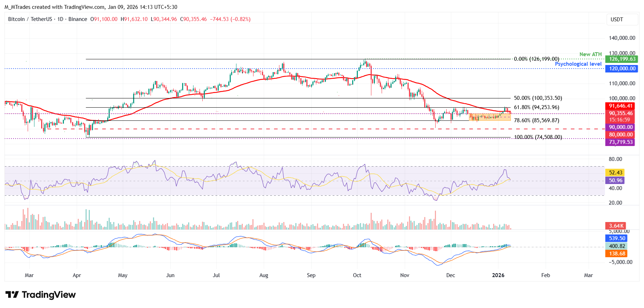Click the 3.64K volume value label
The image size is (644, 308).
tap(616, 226)
